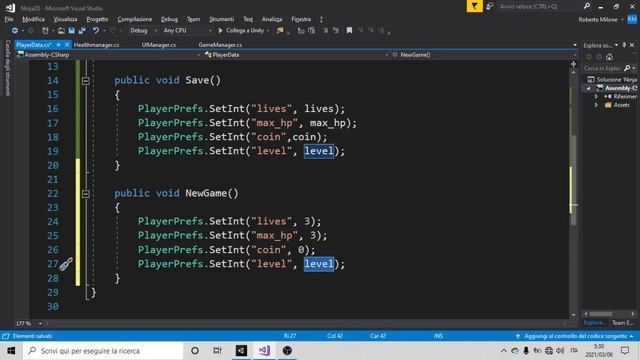Switch to the GameManager.cs tab
The height and width of the screenshot is (360, 640).
click(x=220, y=45)
